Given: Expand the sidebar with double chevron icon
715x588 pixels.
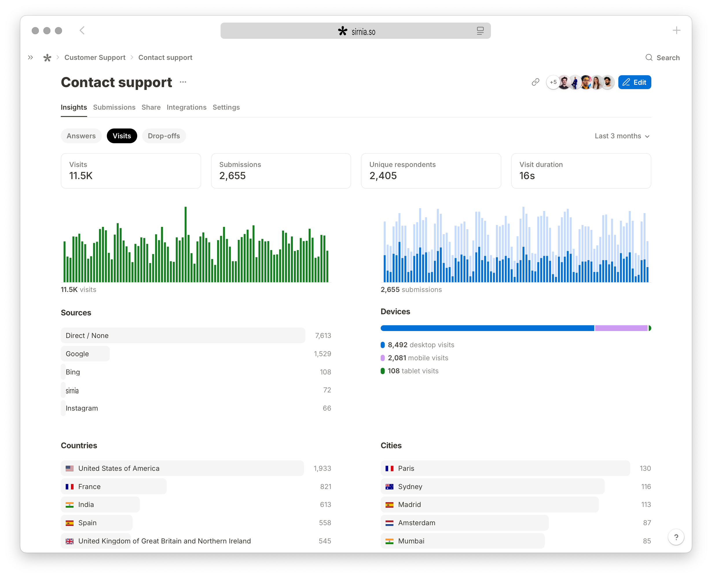Looking at the screenshot, I should pyautogui.click(x=30, y=58).
